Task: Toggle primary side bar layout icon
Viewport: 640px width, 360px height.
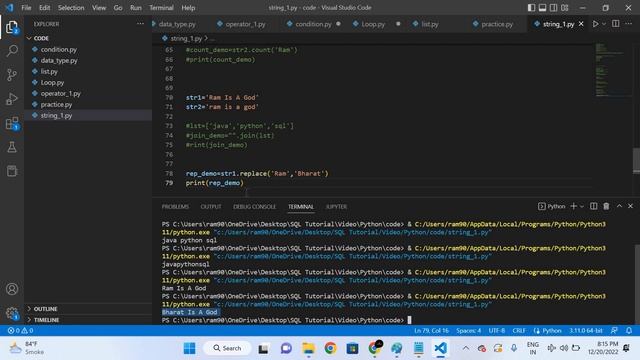Action: pos(531,8)
